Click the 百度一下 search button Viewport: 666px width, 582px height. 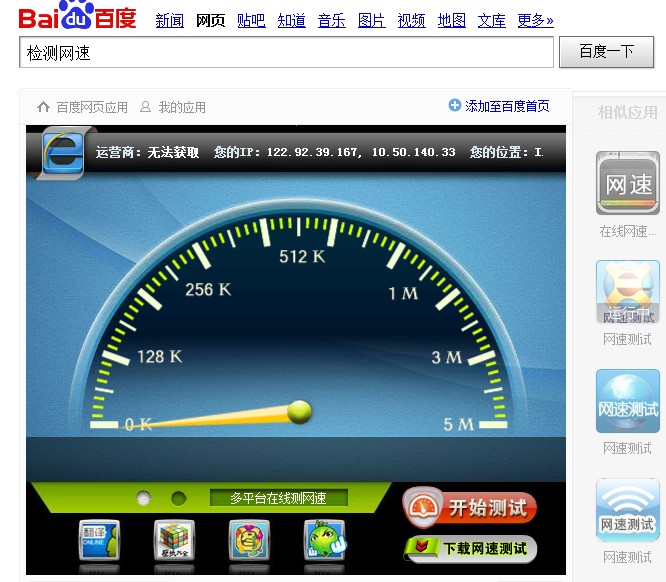coord(606,52)
